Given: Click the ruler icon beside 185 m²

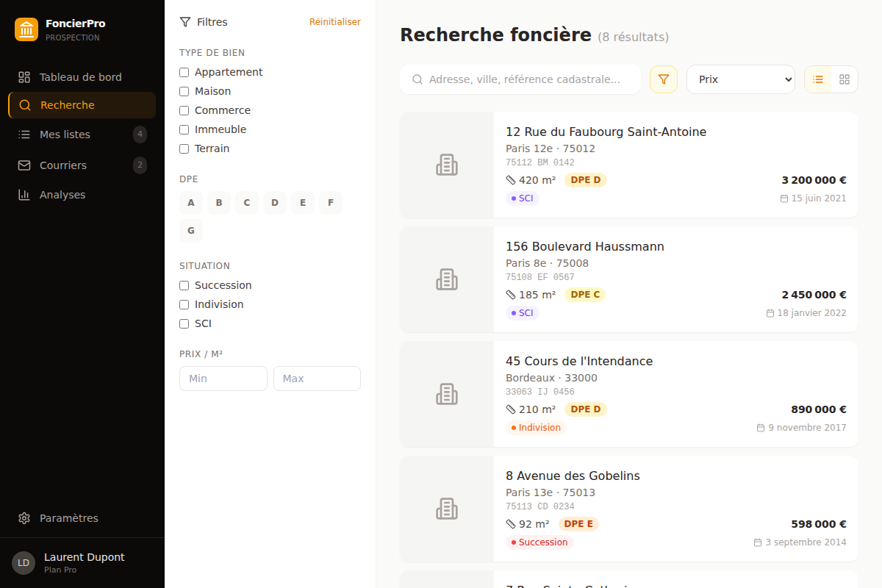Looking at the screenshot, I should pyautogui.click(x=511, y=295).
